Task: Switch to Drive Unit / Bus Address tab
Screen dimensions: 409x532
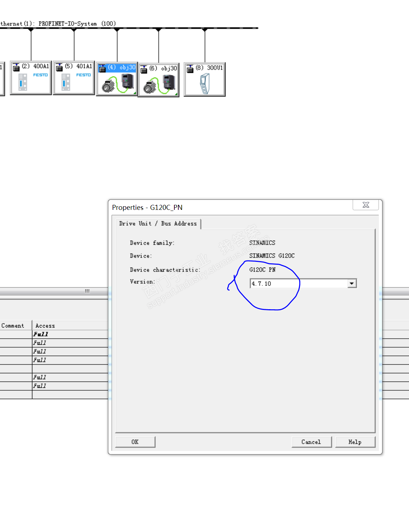Action: (158, 223)
